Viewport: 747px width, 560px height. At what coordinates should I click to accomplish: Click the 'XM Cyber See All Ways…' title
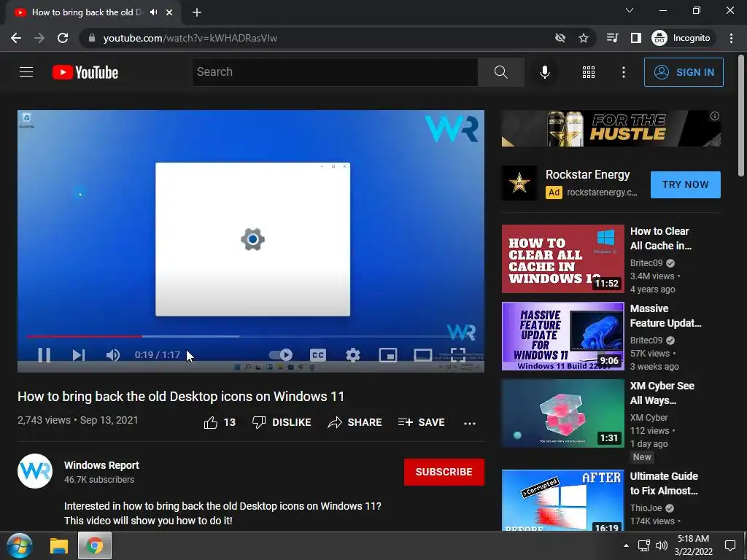662,393
